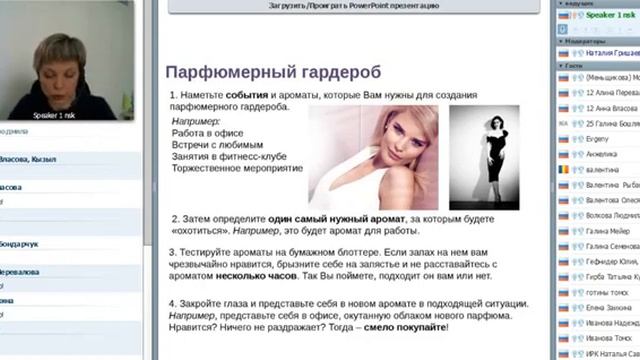Click the black-and-white woman in dress photo
Viewport: 640px width, 360px height.
484,158
